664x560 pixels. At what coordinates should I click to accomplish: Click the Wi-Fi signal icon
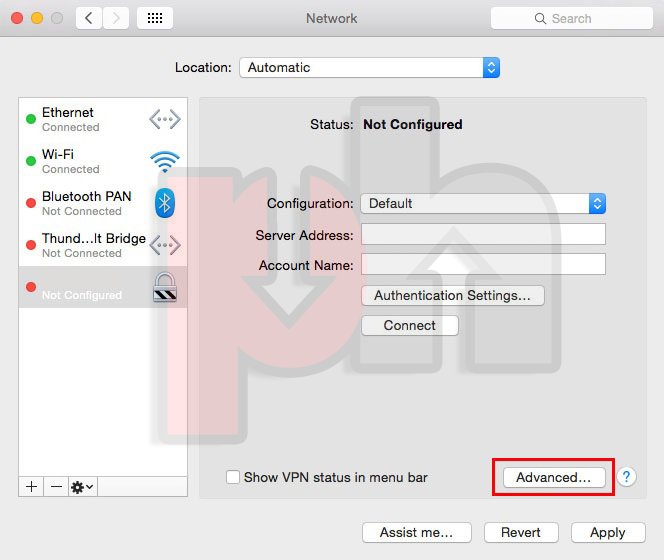165,161
